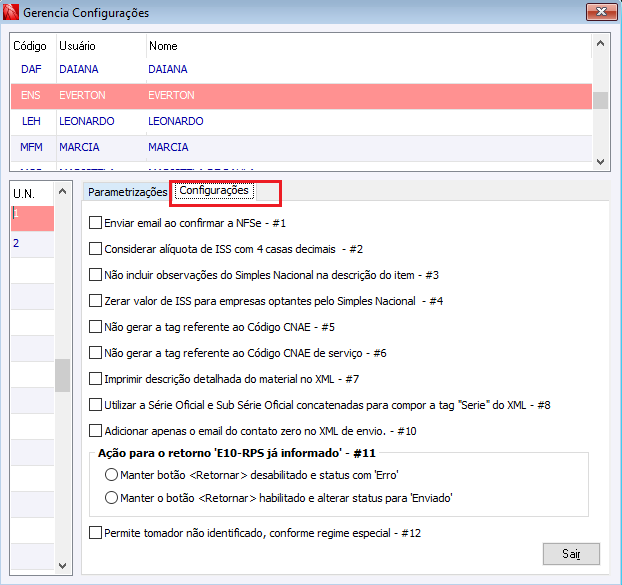Image resolution: width=622 pixels, height=585 pixels.
Task: Enable 'Enviar email ao confirmar a NFSe' checkbox
Action: (x=95, y=223)
